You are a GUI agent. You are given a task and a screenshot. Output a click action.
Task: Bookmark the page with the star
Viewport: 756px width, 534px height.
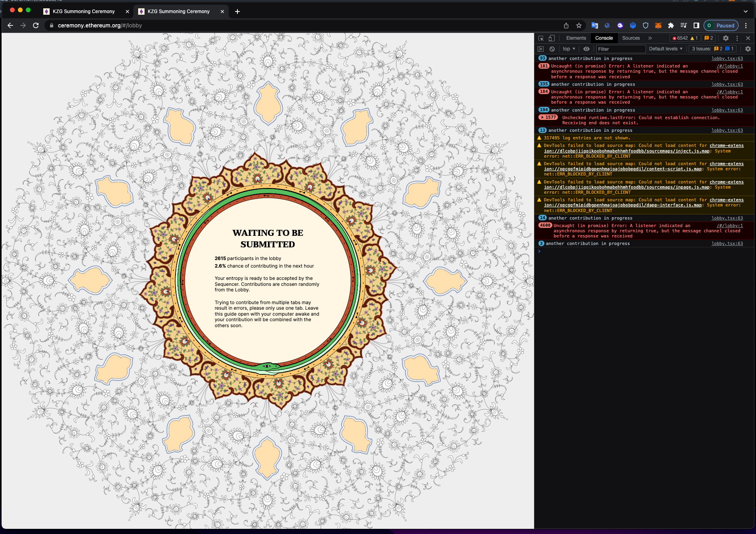tap(579, 25)
